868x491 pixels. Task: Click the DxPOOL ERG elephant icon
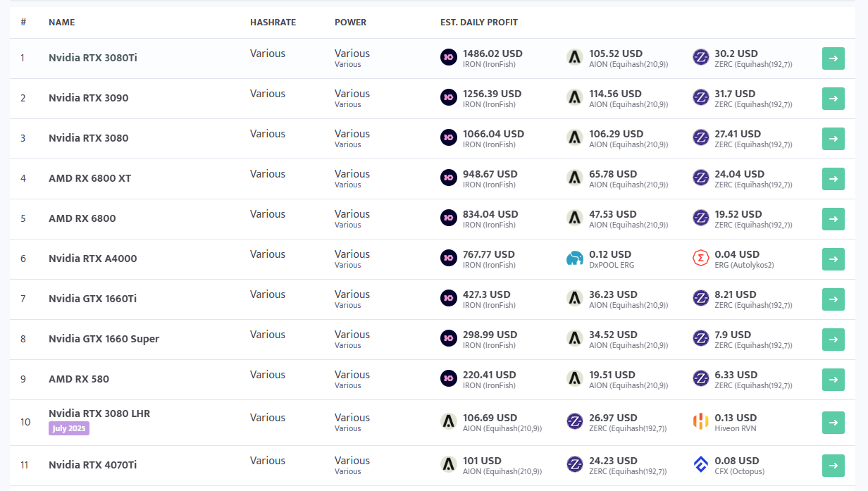click(x=575, y=259)
